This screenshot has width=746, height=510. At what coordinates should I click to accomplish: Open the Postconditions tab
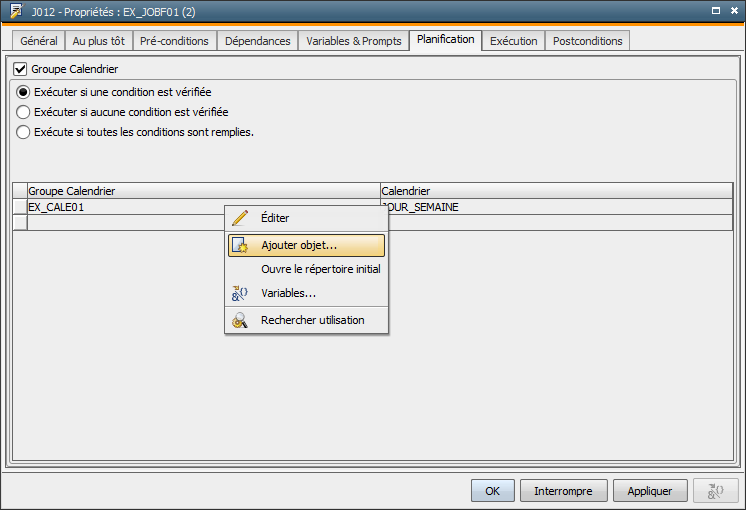point(587,41)
